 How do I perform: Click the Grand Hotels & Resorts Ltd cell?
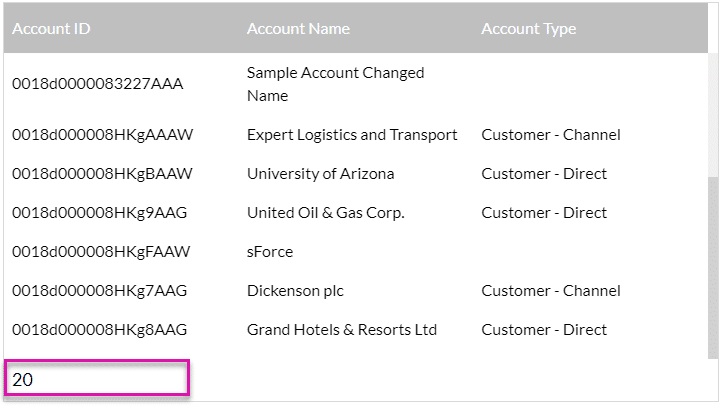[341, 330]
